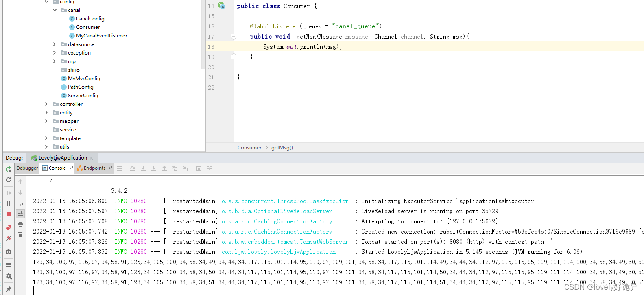This screenshot has width=644, height=295.
Task: Stop the debug session with the red square
Action: click(x=9, y=214)
